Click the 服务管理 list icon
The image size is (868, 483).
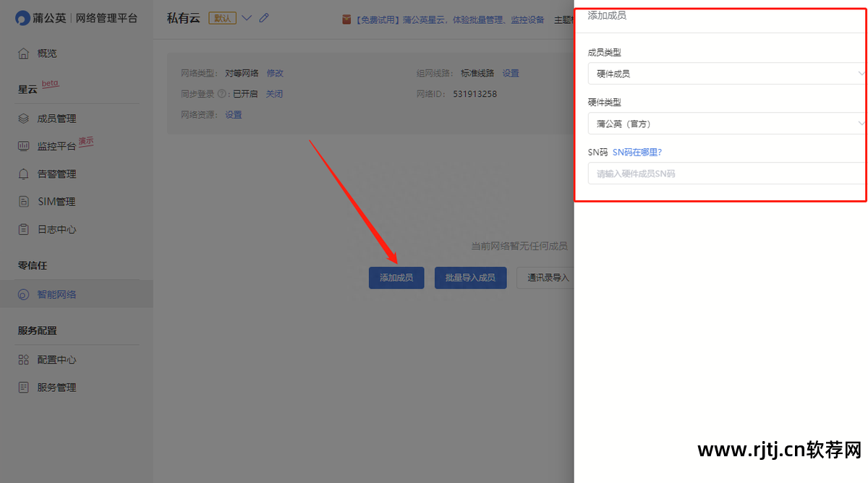pos(24,388)
